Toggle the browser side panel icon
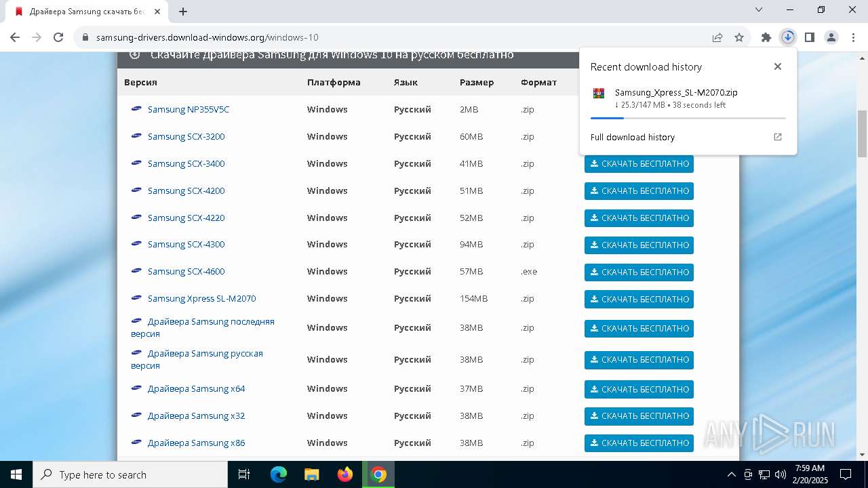Image resolution: width=868 pixels, height=488 pixels. pos(810,37)
